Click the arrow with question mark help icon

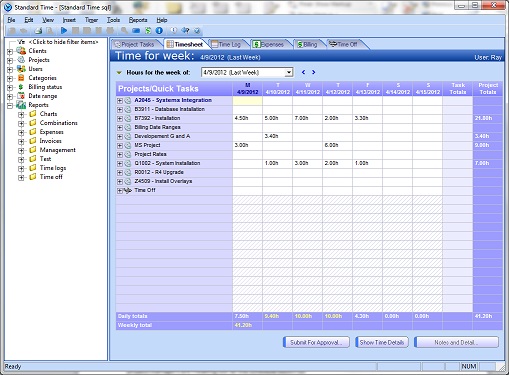coord(185,31)
